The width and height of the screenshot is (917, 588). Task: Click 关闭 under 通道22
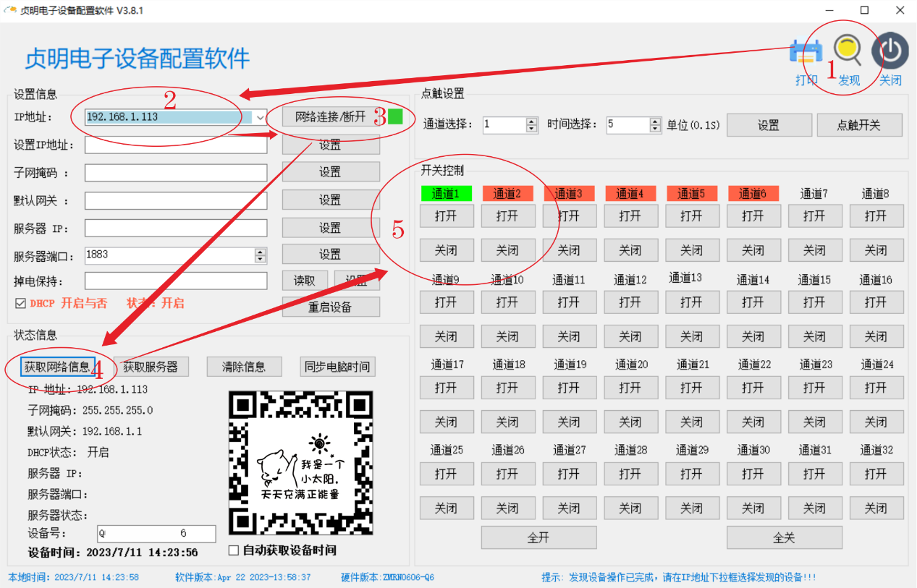click(753, 422)
